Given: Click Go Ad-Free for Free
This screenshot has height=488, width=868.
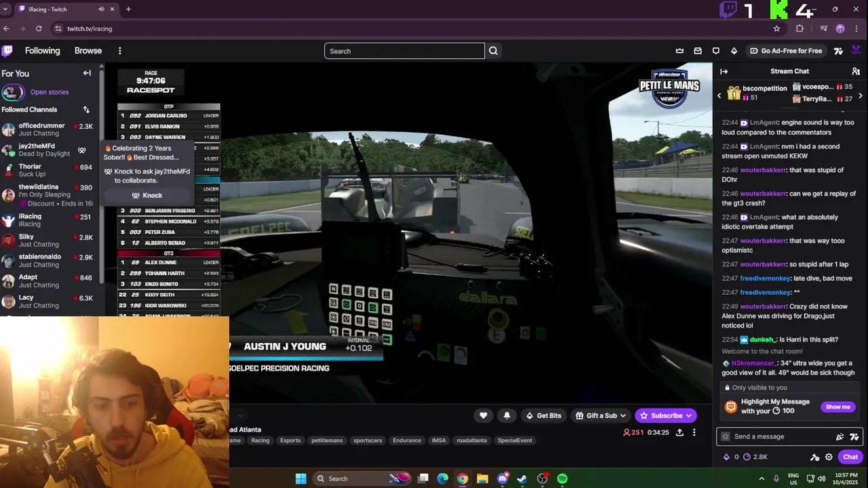Looking at the screenshot, I should pyautogui.click(x=786, y=51).
